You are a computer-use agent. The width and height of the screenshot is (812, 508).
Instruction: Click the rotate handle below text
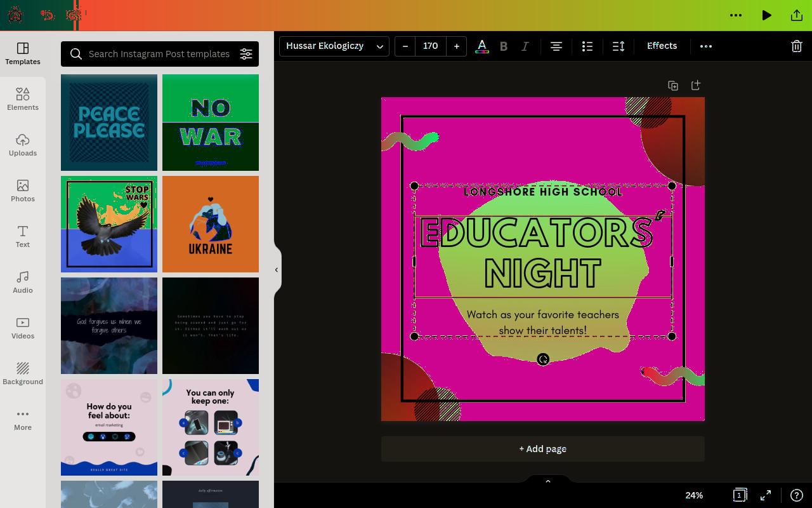point(543,359)
